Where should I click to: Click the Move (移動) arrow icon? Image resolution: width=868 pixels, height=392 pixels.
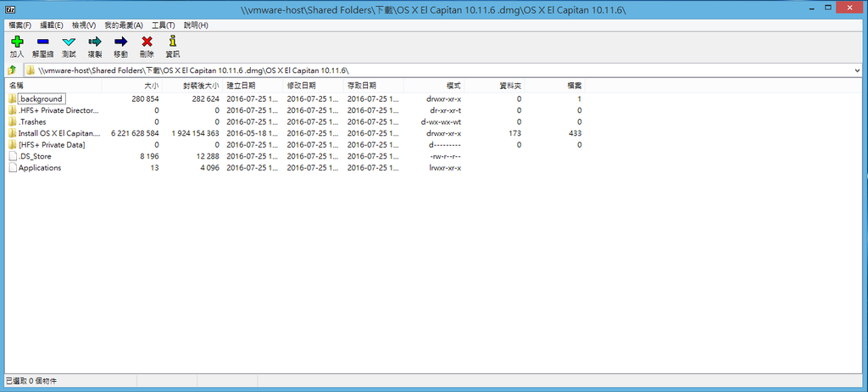tap(120, 41)
